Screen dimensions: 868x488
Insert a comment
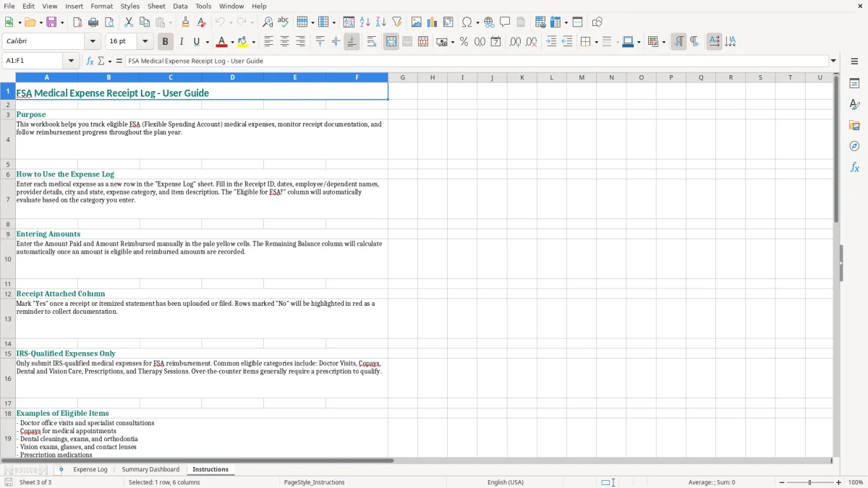pyautogui.click(x=506, y=22)
